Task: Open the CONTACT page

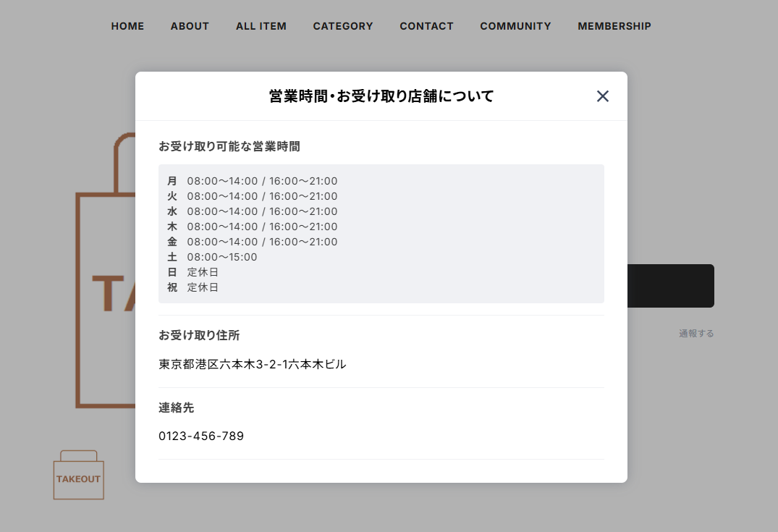Action: (427, 26)
